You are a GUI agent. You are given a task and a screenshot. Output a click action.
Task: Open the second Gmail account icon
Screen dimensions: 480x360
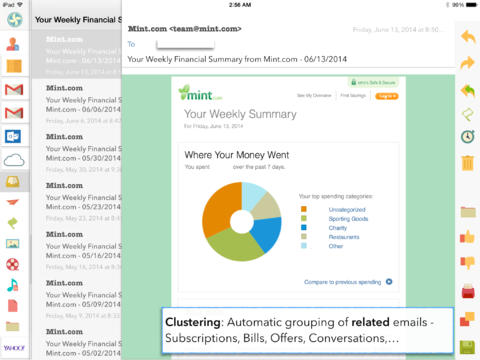(x=14, y=113)
